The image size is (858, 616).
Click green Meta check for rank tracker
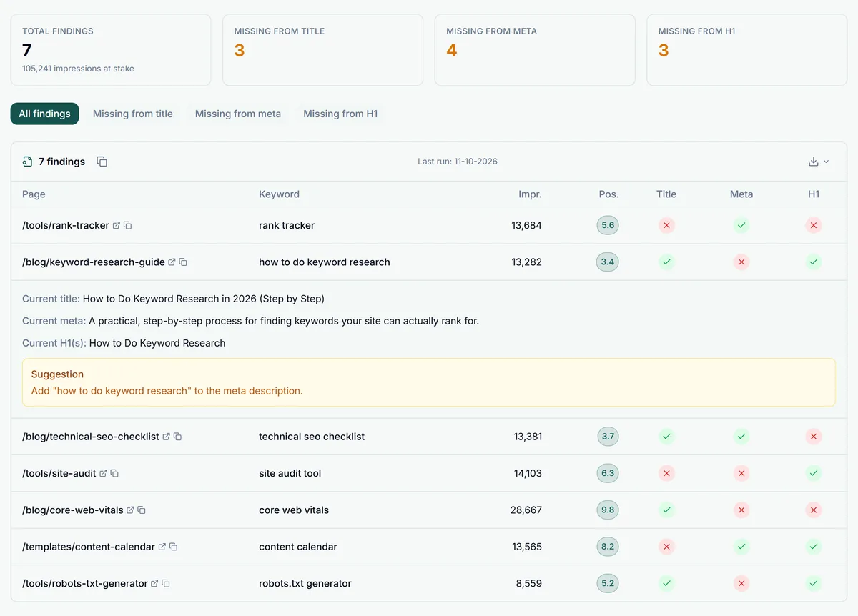coord(741,225)
